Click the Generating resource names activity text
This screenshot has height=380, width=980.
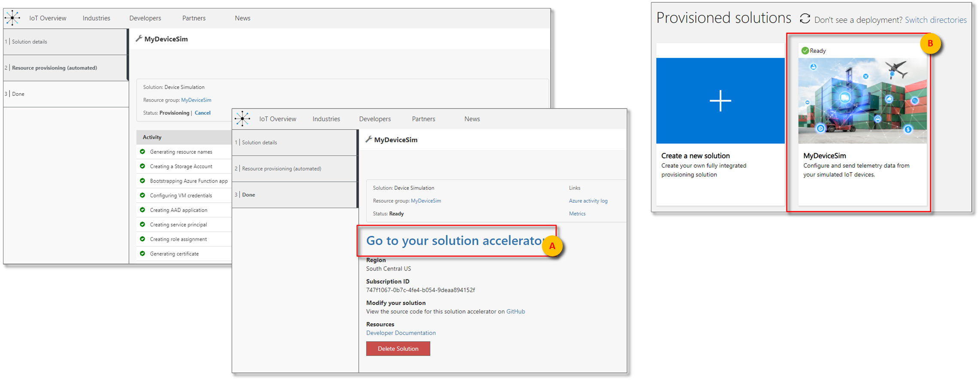coord(181,152)
